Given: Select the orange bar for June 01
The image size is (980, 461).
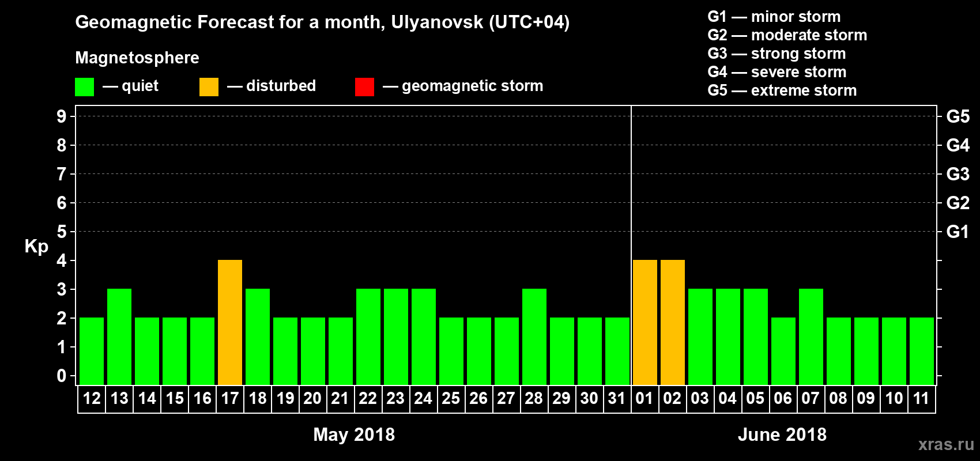Looking at the screenshot, I should (645, 322).
